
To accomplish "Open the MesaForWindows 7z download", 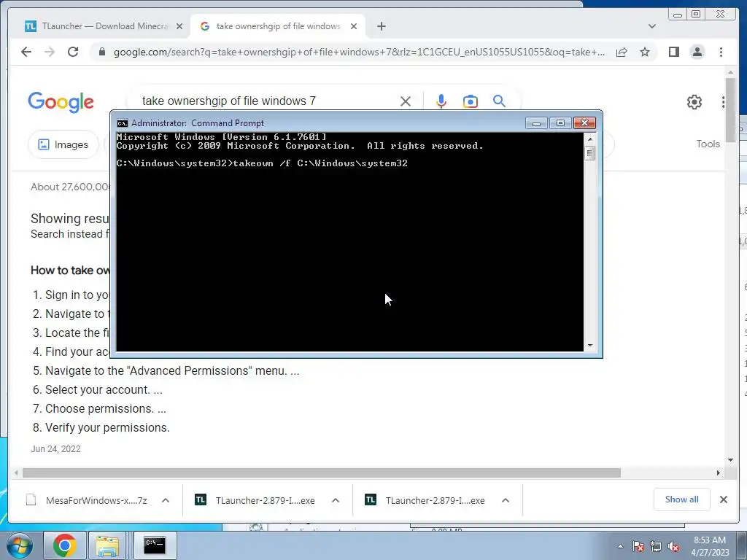I will 86,500.
